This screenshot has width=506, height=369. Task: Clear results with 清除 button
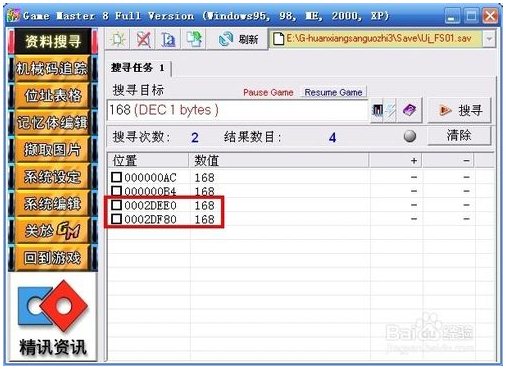(459, 136)
